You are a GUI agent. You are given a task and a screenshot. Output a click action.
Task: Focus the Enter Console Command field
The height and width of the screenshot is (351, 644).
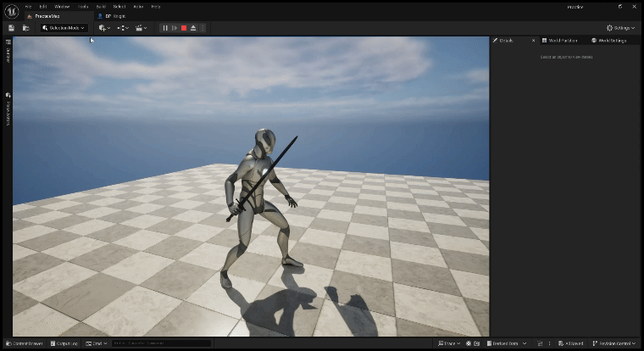point(161,343)
